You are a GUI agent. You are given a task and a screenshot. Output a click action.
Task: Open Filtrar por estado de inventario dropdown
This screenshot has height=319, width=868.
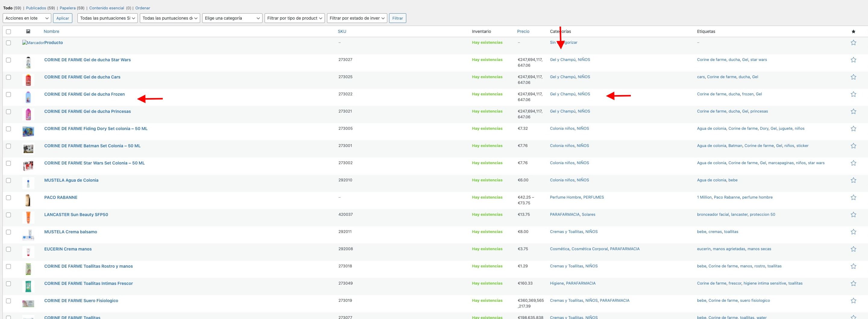point(357,18)
